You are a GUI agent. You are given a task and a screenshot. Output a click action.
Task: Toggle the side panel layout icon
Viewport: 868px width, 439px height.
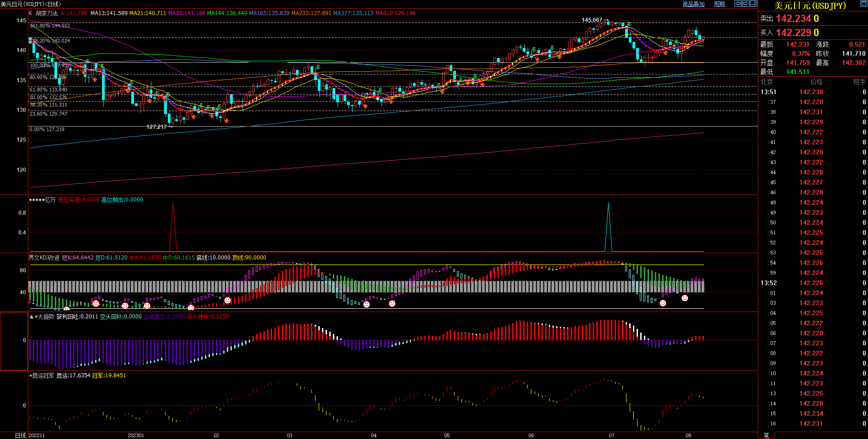click(753, 4)
